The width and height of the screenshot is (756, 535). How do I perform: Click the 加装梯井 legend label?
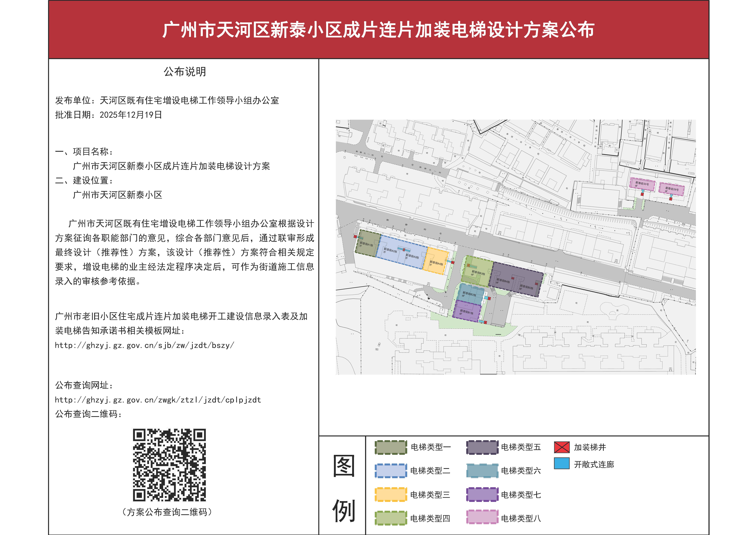590,447
